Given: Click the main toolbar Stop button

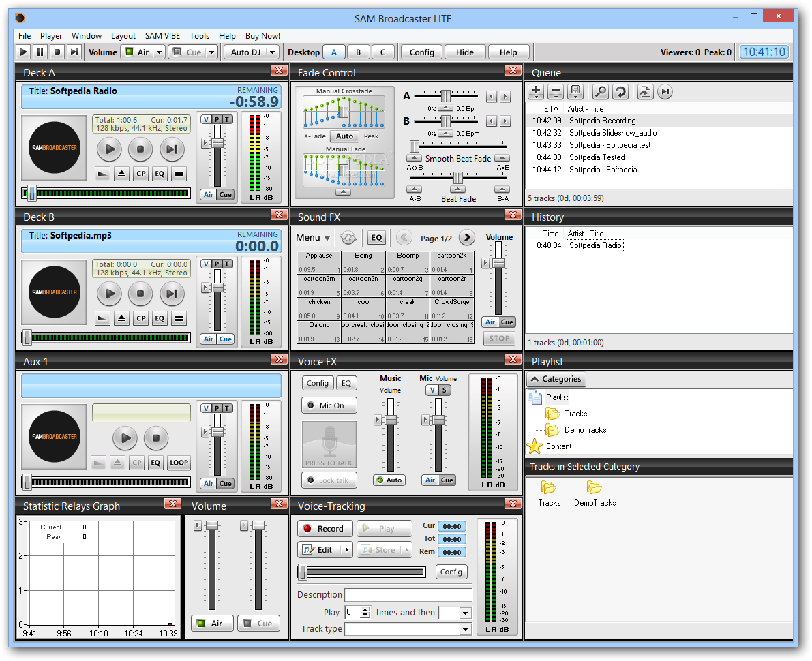Looking at the screenshot, I should [x=57, y=52].
